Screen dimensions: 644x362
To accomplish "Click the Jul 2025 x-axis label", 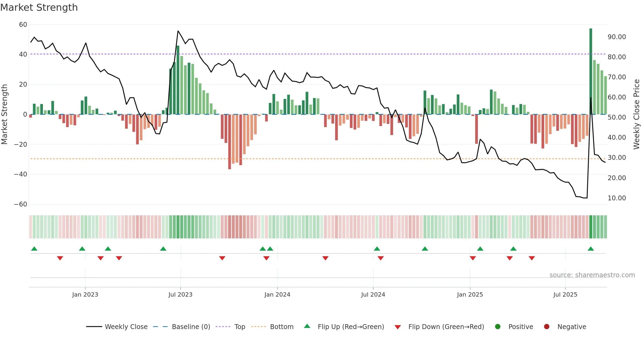I will pos(565,294).
